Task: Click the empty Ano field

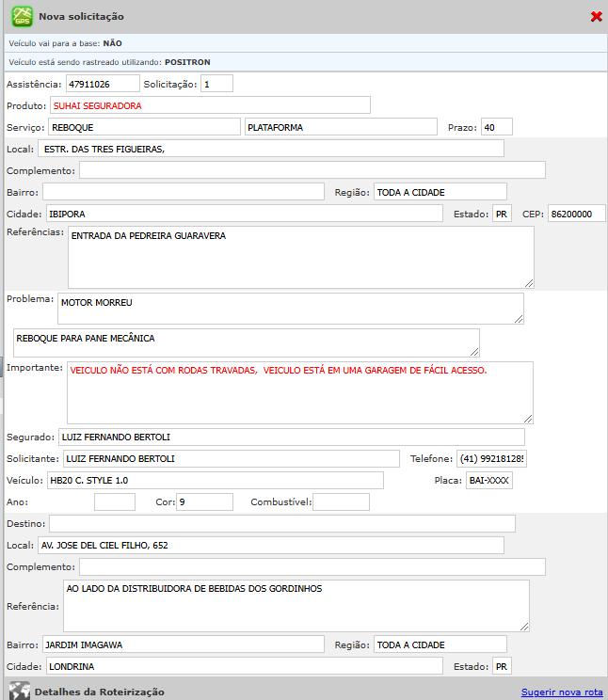Action: tap(115, 502)
